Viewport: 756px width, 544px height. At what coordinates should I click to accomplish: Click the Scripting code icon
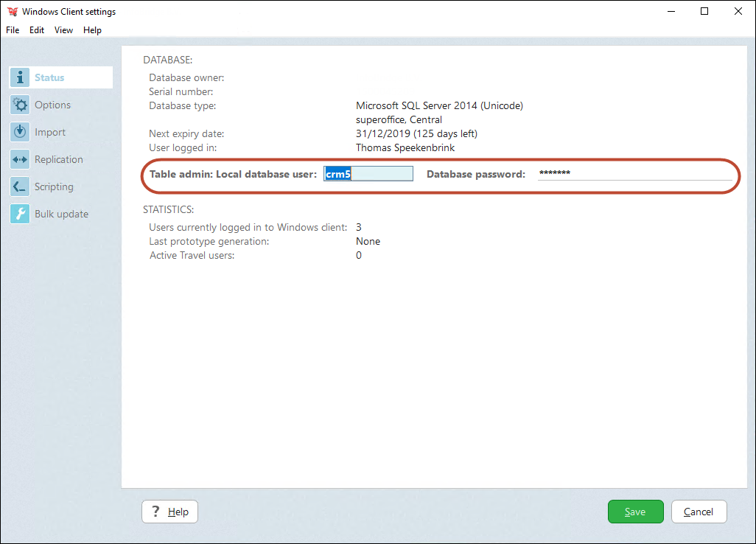pyautogui.click(x=20, y=186)
